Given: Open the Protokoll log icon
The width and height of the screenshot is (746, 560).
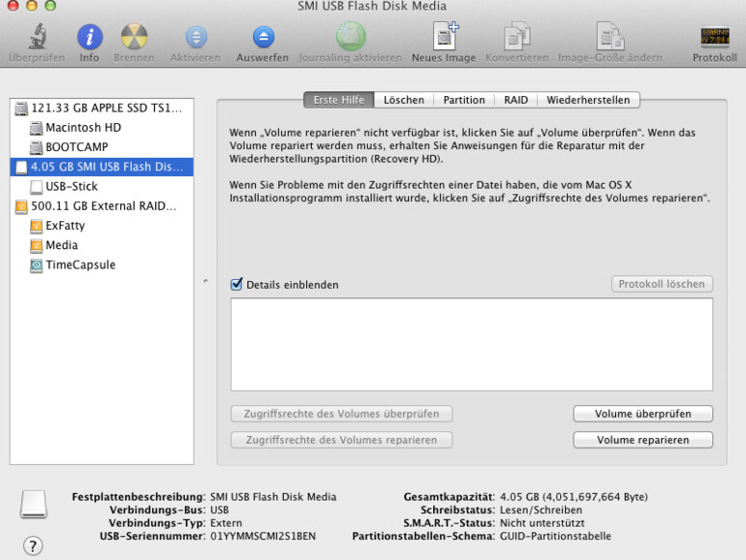Looking at the screenshot, I should (x=715, y=37).
